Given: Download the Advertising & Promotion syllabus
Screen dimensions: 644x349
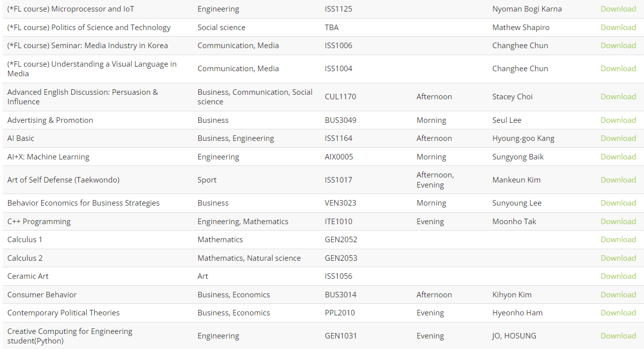Looking at the screenshot, I should click(618, 120).
